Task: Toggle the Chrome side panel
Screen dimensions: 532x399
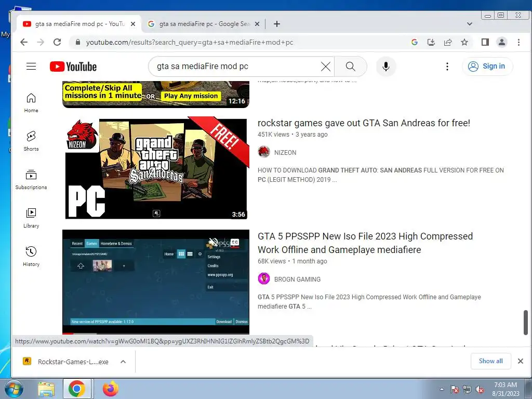Action: tap(485, 42)
